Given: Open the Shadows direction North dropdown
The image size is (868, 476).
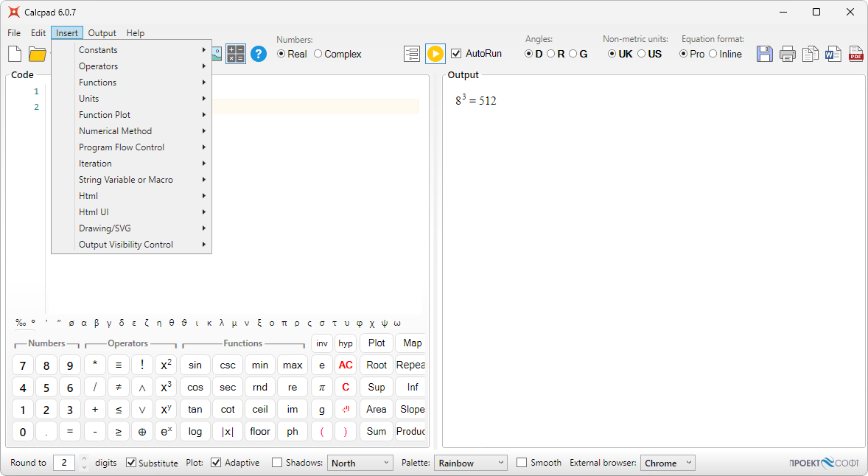Looking at the screenshot, I should tap(360, 463).
